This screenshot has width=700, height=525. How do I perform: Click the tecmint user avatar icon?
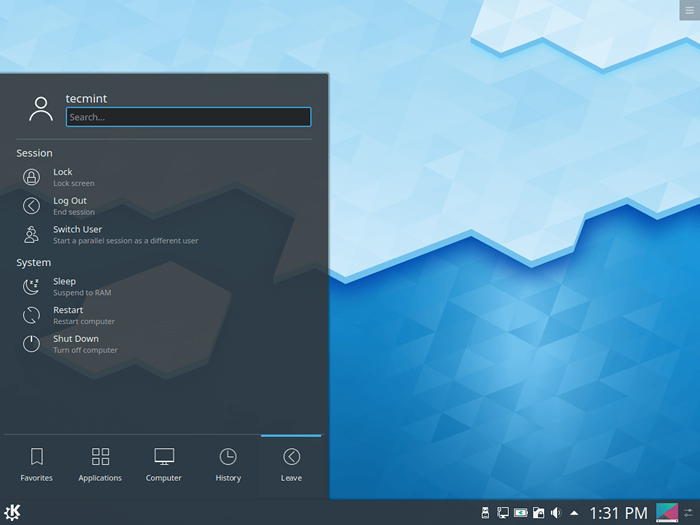point(41,108)
